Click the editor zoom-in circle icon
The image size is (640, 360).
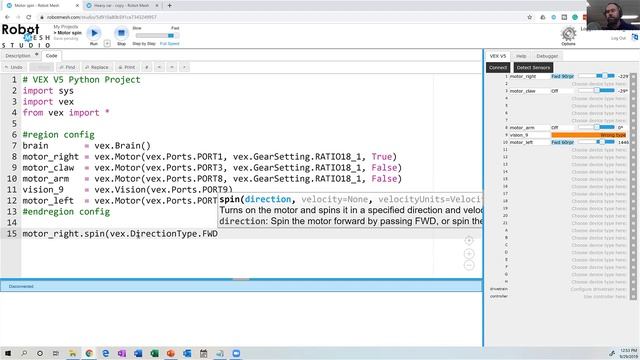(x=469, y=253)
